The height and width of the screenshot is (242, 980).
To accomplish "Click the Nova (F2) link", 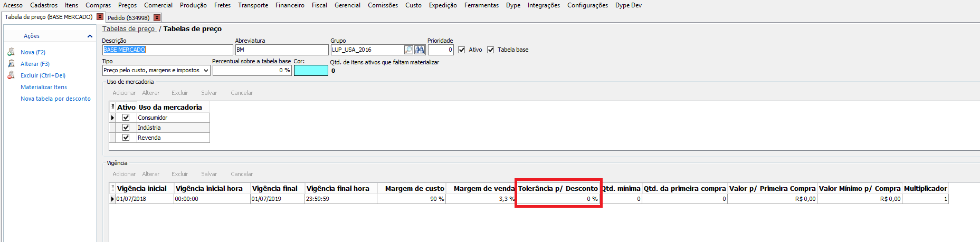I will (33, 52).
